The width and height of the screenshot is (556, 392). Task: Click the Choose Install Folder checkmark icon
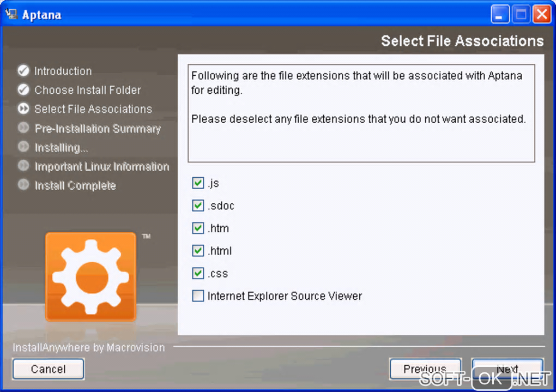(x=23, y=90)
